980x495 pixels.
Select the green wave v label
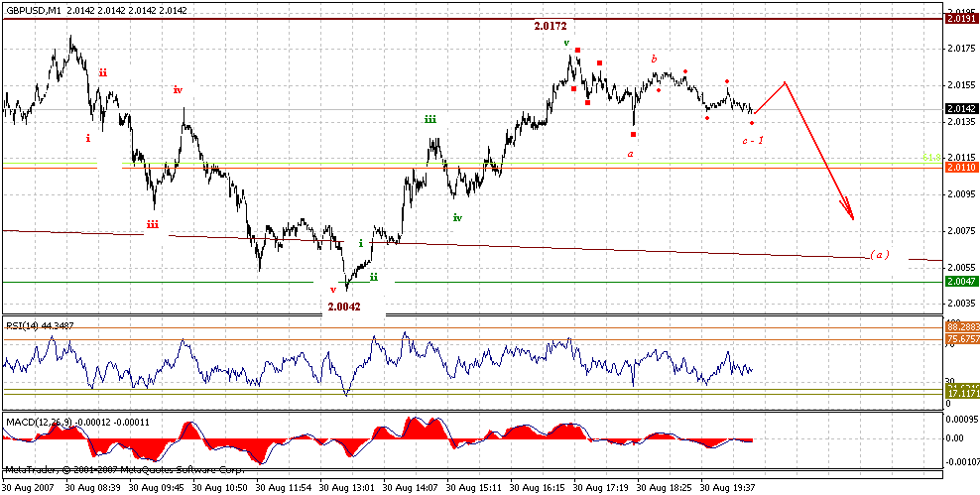[566, 43]
